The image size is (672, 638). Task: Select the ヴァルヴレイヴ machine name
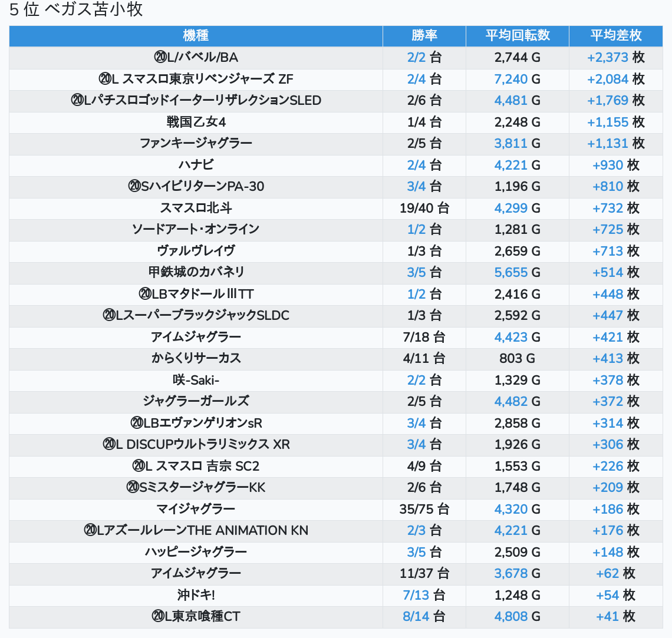pyautogui.click(x=196, y=251)
